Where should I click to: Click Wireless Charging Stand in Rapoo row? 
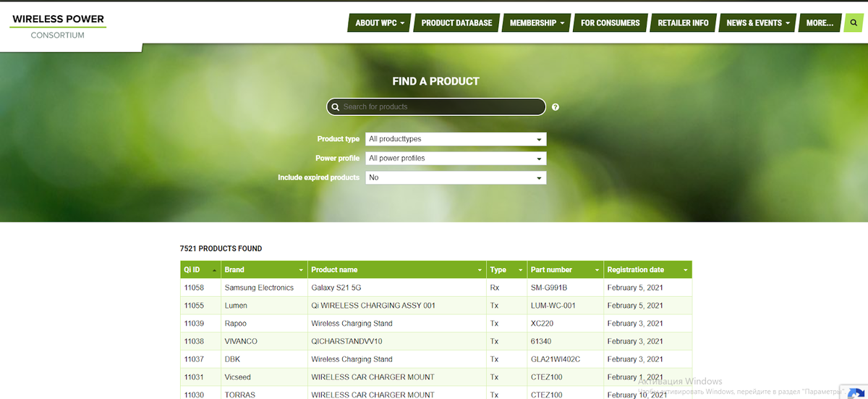352,324
